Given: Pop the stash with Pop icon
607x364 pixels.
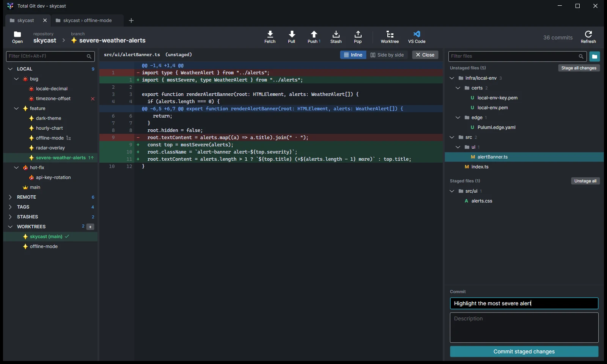Looking at the screenshot, I should [x=358, y=37].
